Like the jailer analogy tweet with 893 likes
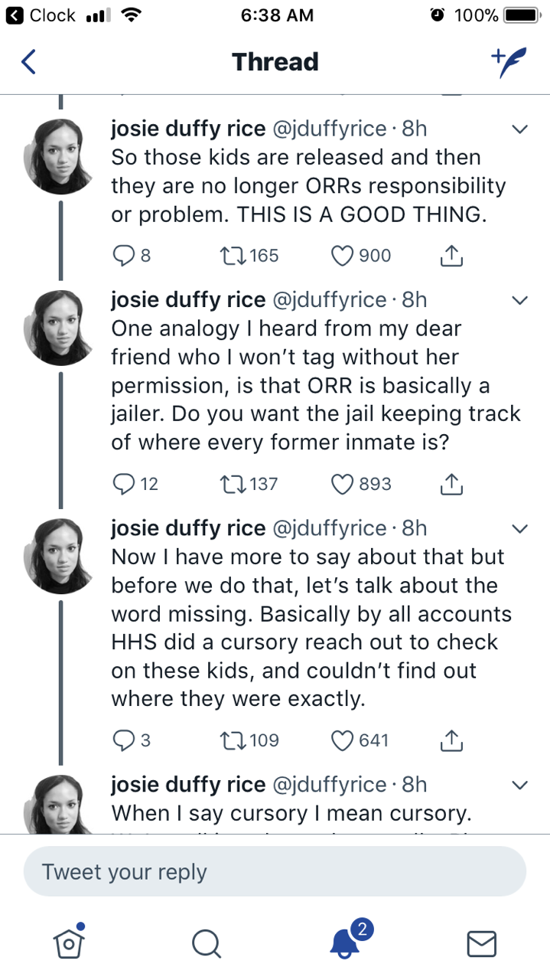 click(x=342, y=484)
